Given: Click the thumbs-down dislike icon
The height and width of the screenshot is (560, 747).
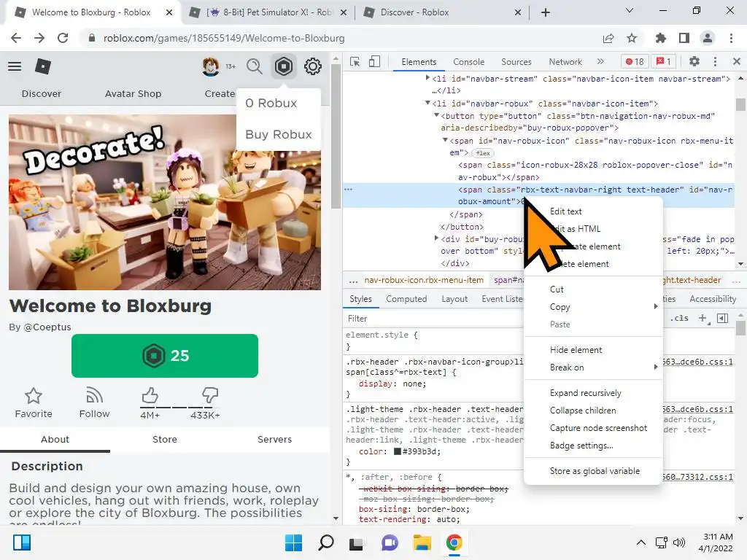Looking at the screenshot, I should coord(209,395).
